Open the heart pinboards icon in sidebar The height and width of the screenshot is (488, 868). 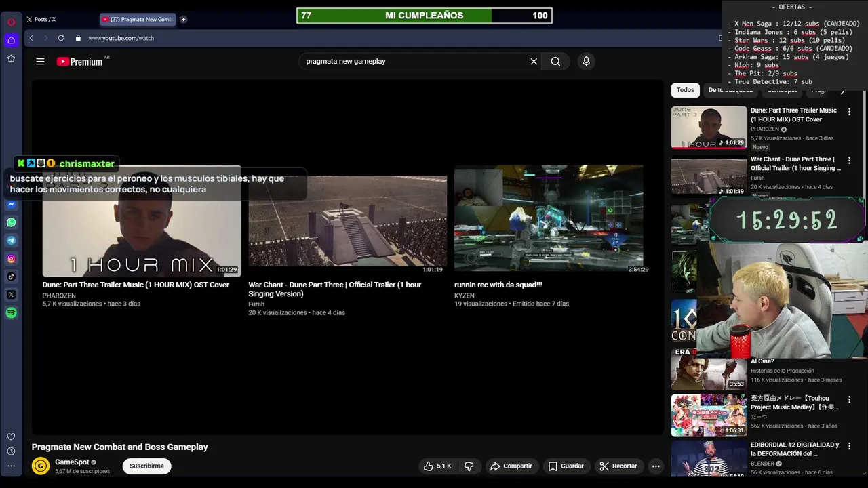click(12, 436)
